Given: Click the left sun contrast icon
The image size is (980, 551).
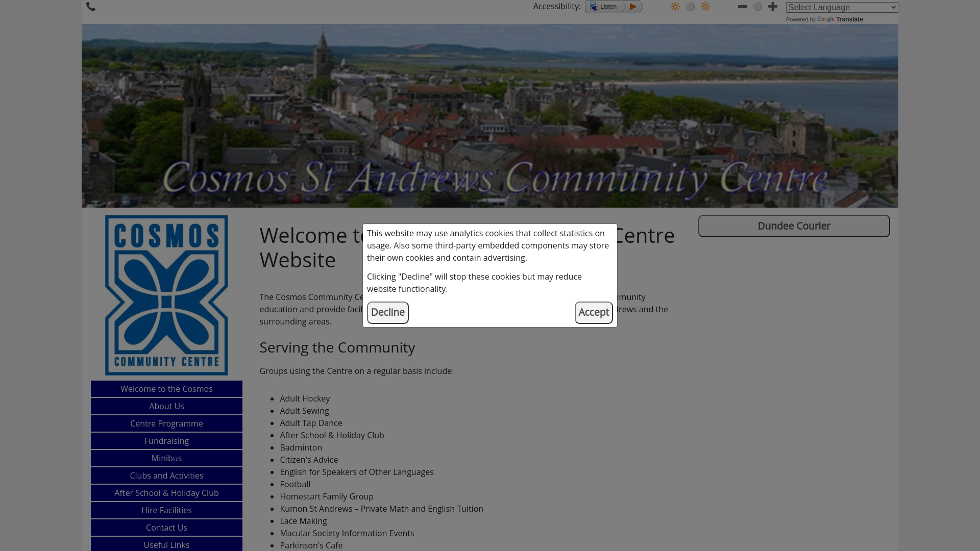Looking at the screenshot, I should [675, 7].
